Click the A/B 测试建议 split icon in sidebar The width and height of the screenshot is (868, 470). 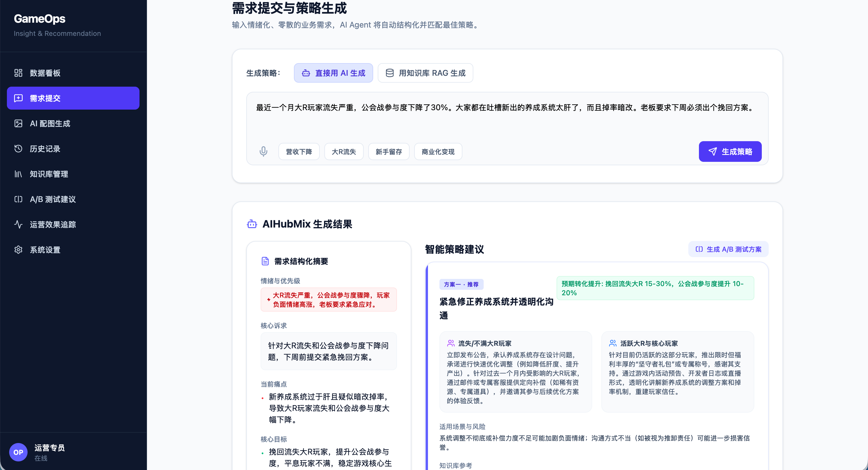pos(18,199)
